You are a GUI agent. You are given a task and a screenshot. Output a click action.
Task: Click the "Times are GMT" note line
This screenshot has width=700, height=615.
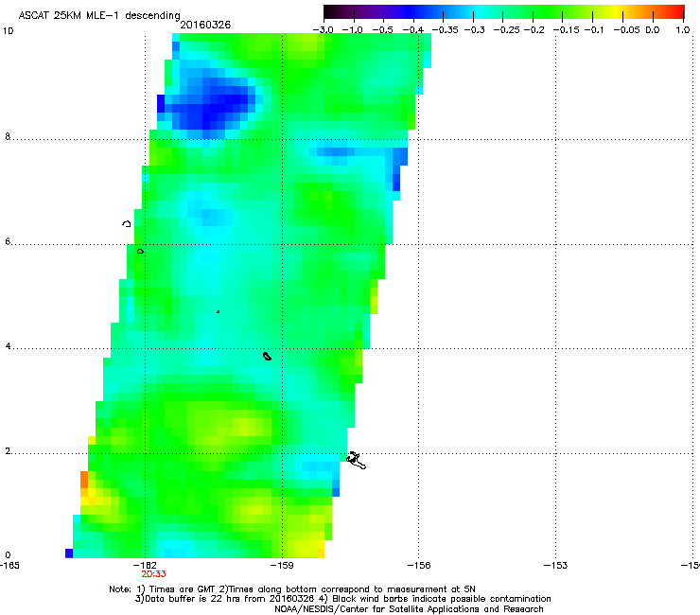pyautogui.click(x=292, y=589)
